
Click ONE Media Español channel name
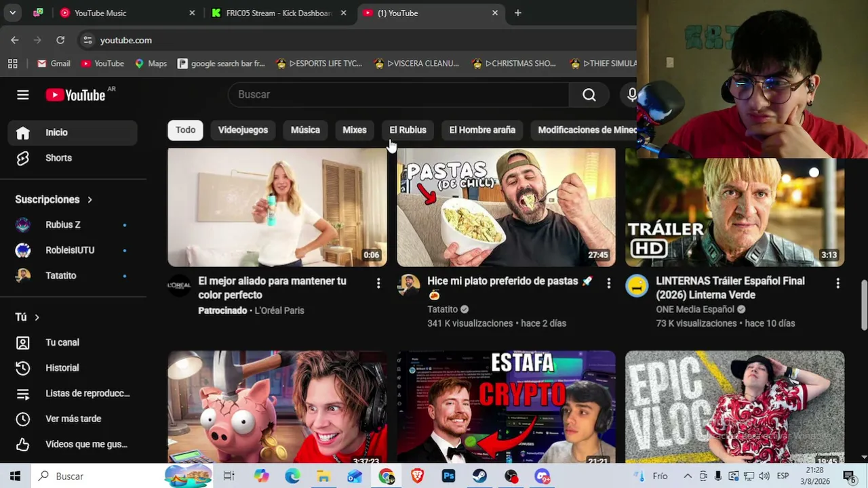tap(695, 309)
